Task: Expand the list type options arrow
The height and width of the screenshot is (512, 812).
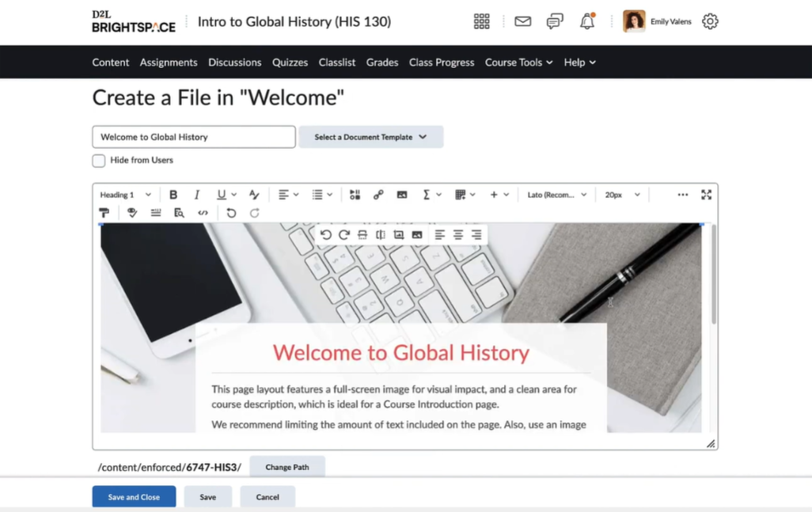Action: tap(330, 195)
